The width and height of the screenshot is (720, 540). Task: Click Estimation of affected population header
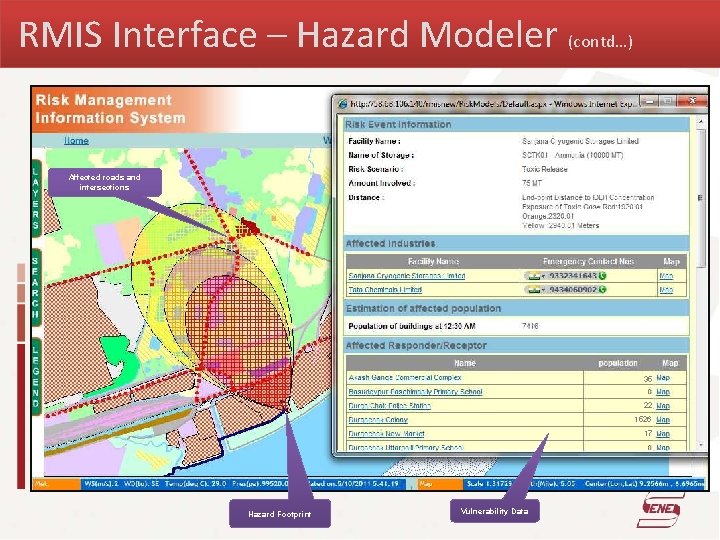(517, 308)
